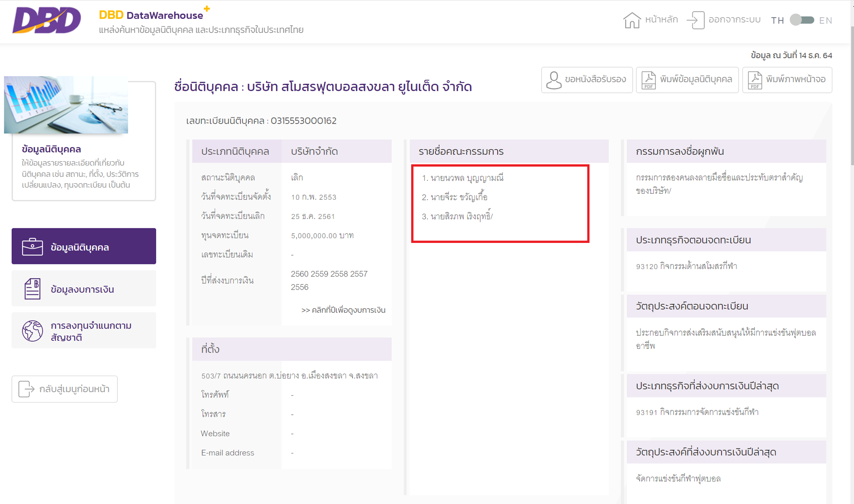Click the globe icon for investment by nationality
854x504 pixels.
[32, 331]
